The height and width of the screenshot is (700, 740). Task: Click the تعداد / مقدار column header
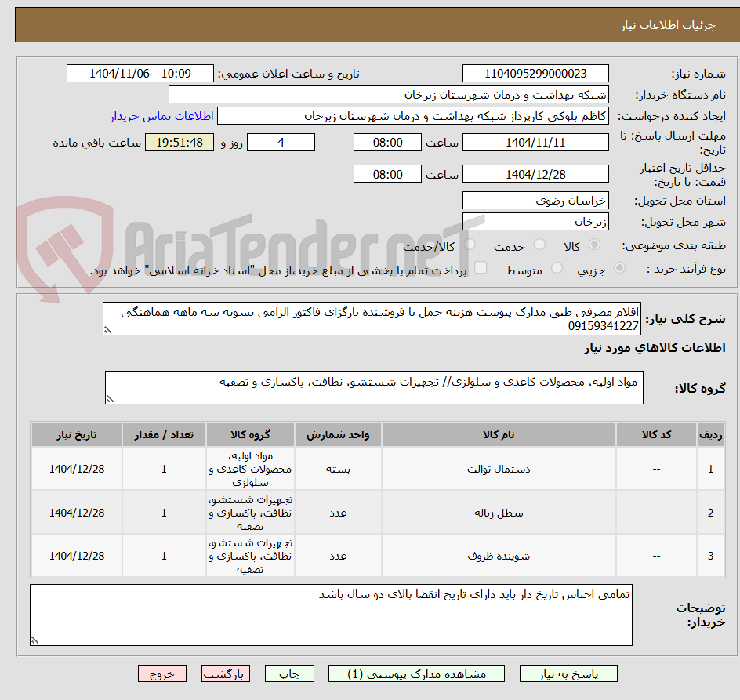click(x=164, y=435)
